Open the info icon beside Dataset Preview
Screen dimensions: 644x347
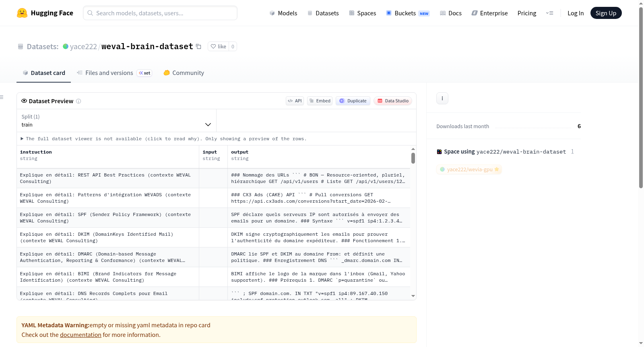pyautogui.click(x=78, y=101)
